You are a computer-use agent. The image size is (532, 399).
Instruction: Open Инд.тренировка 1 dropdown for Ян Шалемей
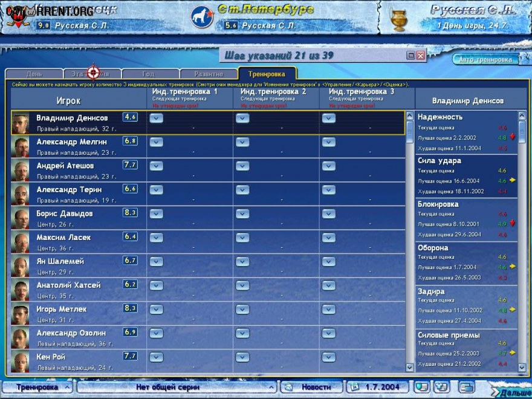[157, 262]
